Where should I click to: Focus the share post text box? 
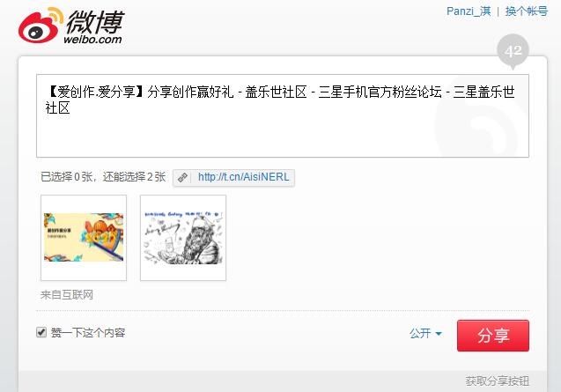(x=283, y=115)
